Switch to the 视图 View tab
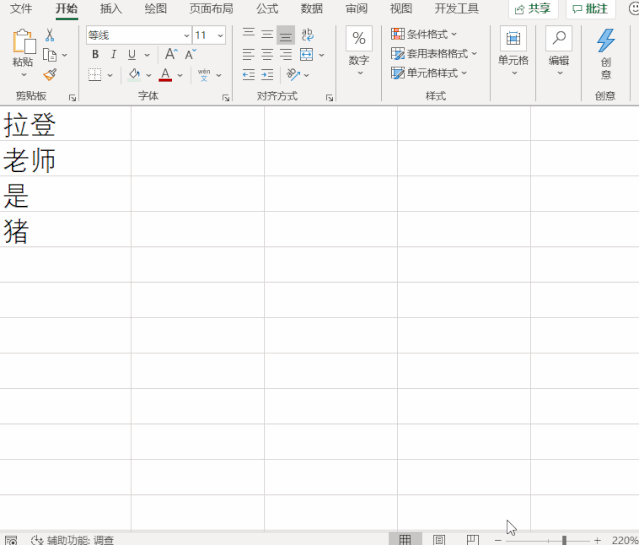639x545 pixels. pyautogui.click(x=401, y=9)
